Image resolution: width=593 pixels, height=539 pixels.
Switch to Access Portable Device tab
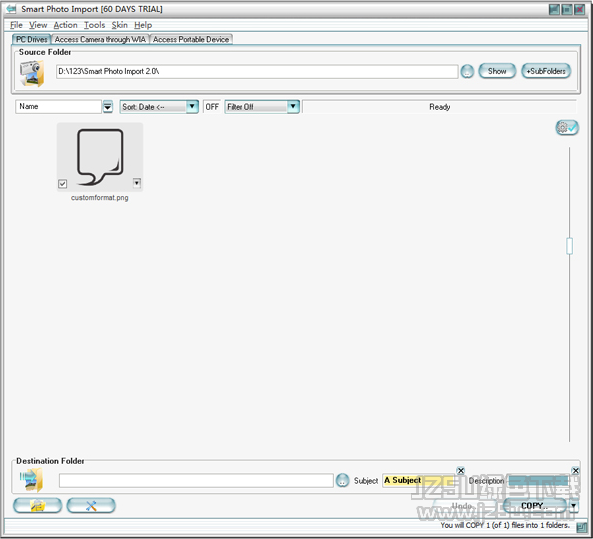pyautogui.click(x=191, y=39)
